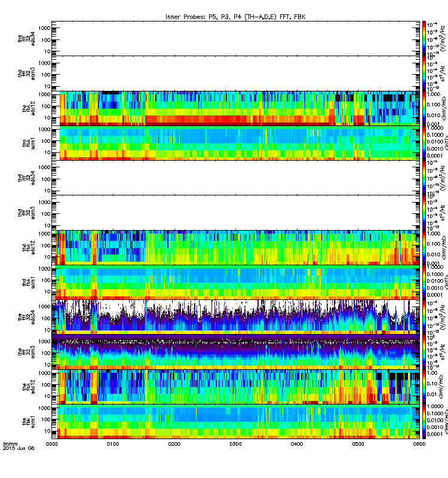448x478 pixels.
Task: Click inside the empty tha fff edc34 panel
Action: tap(235, 38)
